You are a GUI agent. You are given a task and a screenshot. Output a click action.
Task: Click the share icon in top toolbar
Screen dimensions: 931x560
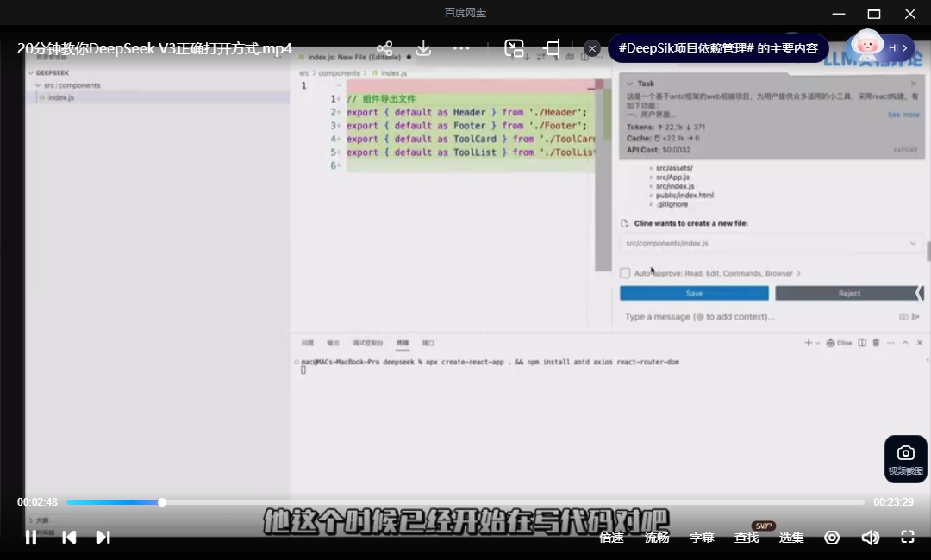384,48
